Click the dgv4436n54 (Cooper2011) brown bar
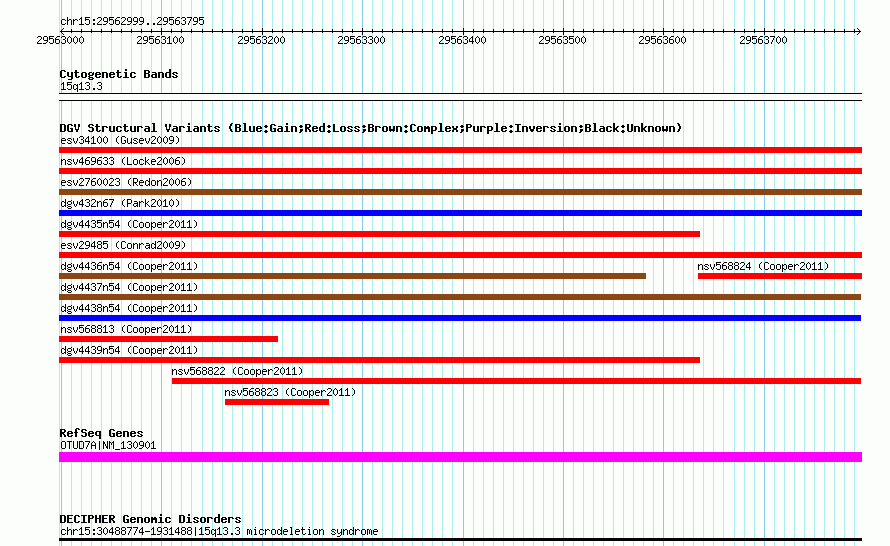 click(352, 276)
